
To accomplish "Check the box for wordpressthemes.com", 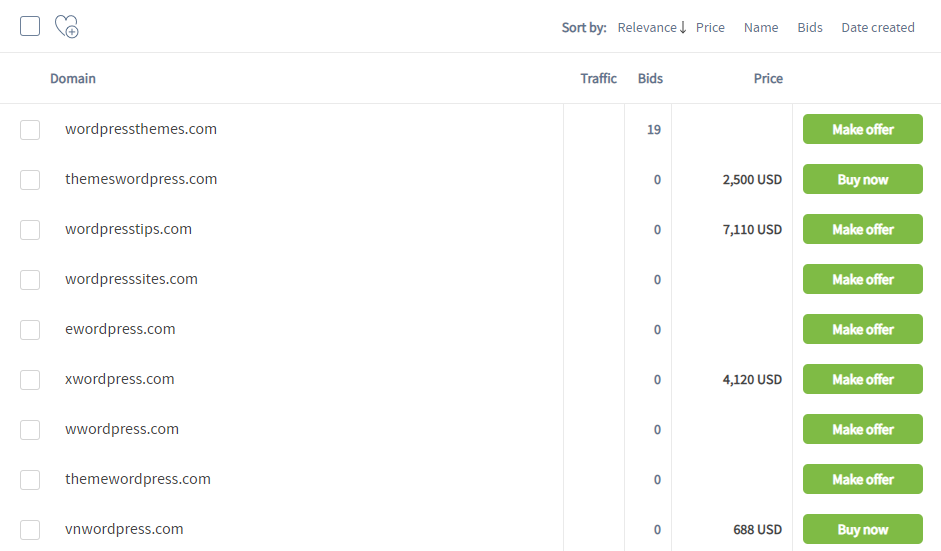I will point(30,130).
